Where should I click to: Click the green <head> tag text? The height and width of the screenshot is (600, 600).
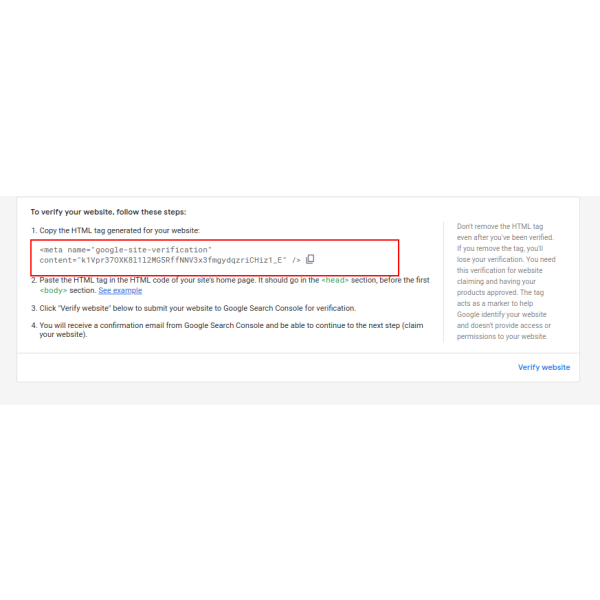coord(335,280)
